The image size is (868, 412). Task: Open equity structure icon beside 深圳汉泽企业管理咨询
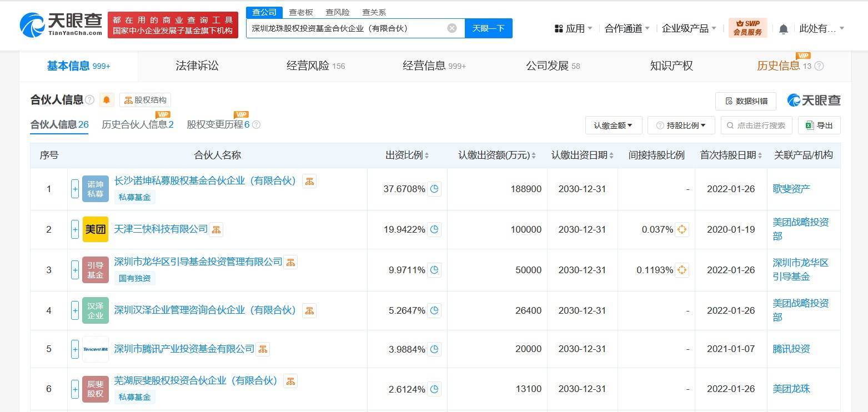click(x=309, y=310)
